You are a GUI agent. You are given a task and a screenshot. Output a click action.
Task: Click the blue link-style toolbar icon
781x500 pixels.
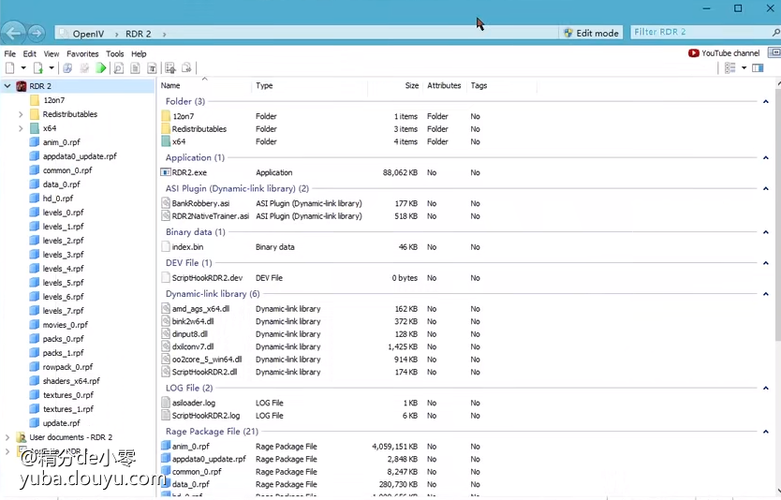click(x=68, y=68)
